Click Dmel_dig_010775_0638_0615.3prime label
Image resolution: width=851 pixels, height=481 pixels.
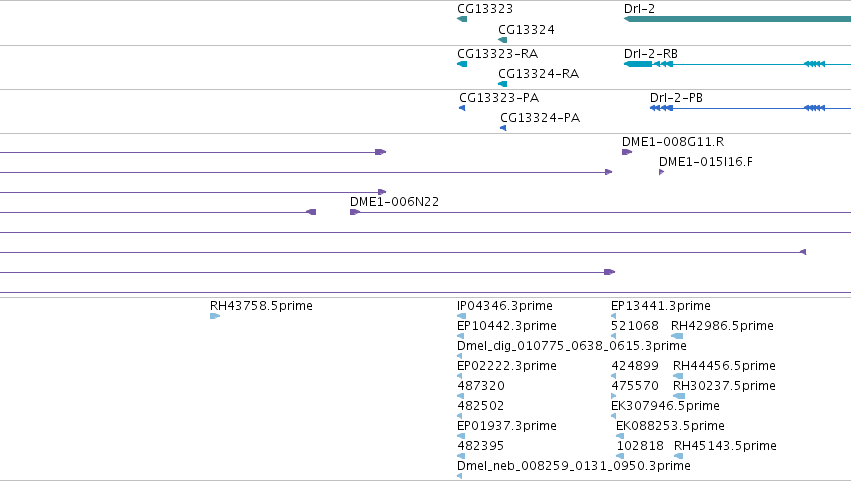pos(571,346)
